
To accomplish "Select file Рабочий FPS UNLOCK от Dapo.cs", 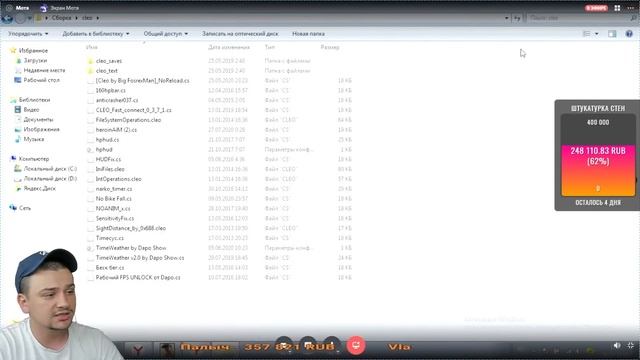I will coord(138,278).
